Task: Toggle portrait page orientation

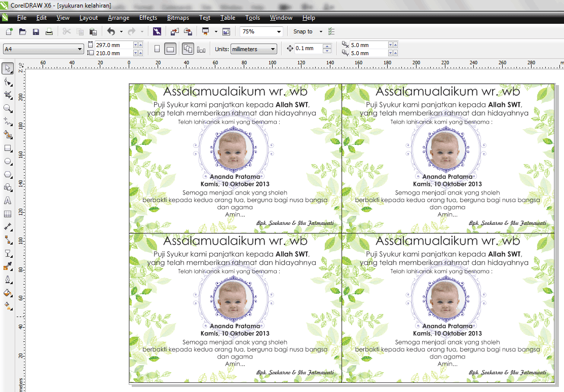Action: tap(157, 48)
